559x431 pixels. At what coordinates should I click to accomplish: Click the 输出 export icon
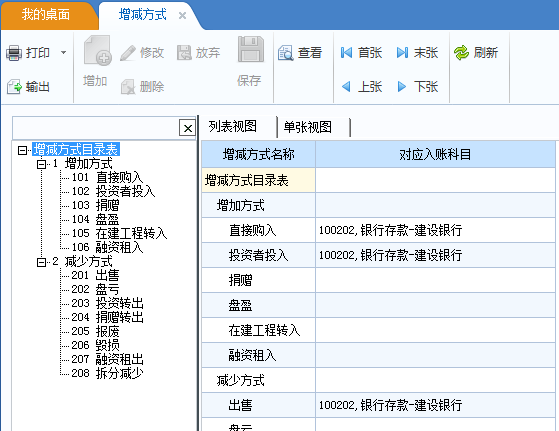pos(14,87)
